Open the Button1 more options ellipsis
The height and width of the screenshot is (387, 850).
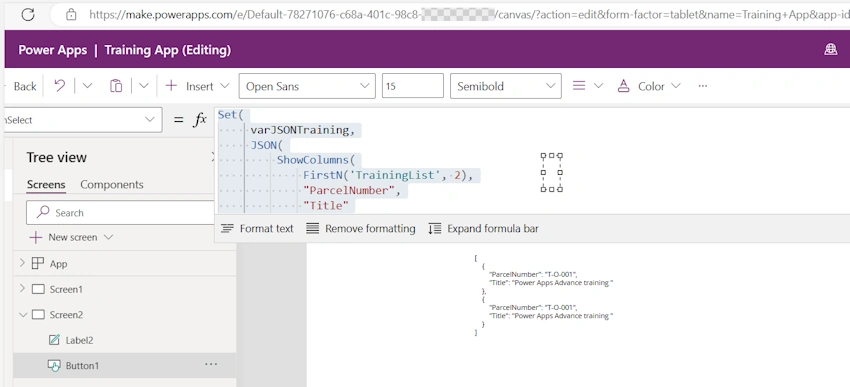coord(211,365)
